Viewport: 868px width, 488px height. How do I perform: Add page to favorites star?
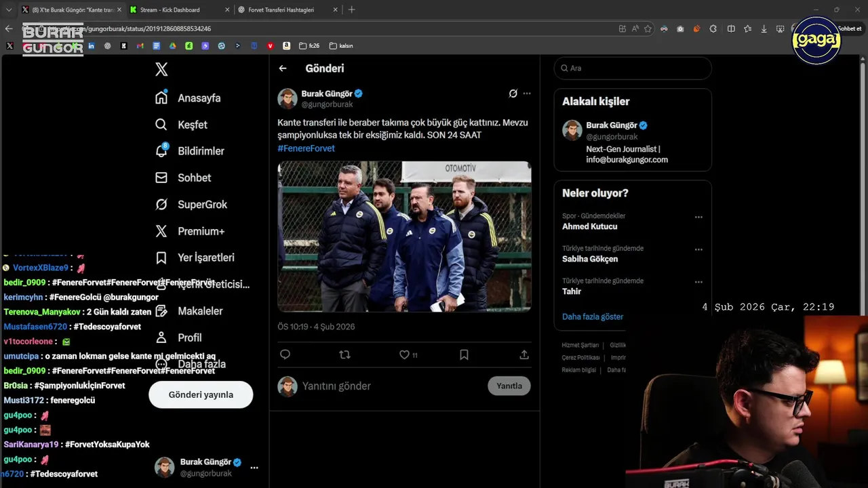pos(648,28)
